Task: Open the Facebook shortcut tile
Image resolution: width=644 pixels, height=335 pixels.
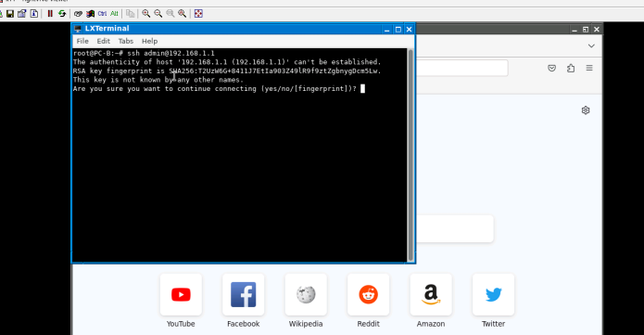Action: coord(244,295)
